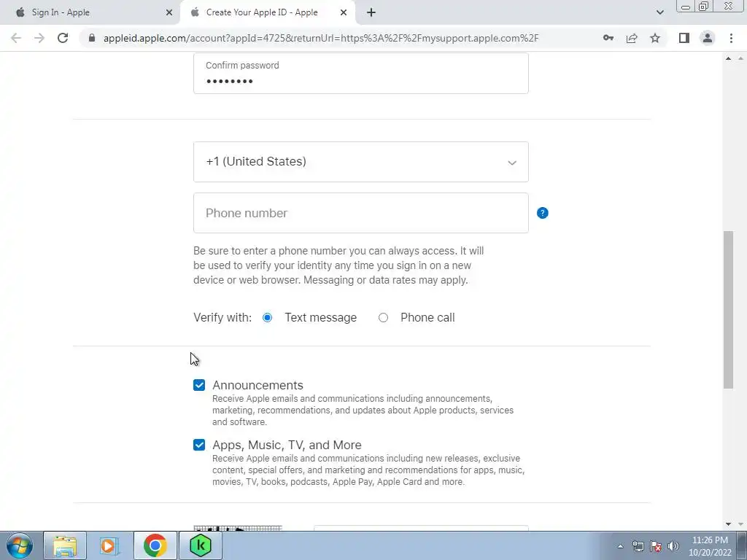Screen dimensions: 747x560
Task: Click the phone number help icon
Action: tap(542, 213)
